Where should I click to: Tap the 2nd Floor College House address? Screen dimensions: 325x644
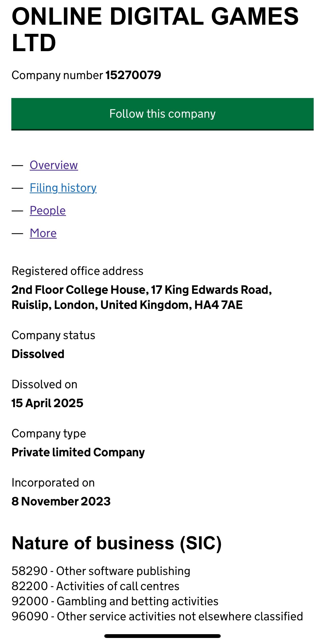(142, 297)
